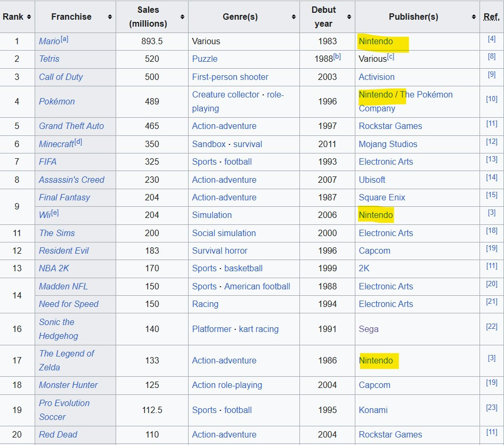Viewport: 504px width, 445px height.
Task: Open the Madden NFL link
Action: 63,286
